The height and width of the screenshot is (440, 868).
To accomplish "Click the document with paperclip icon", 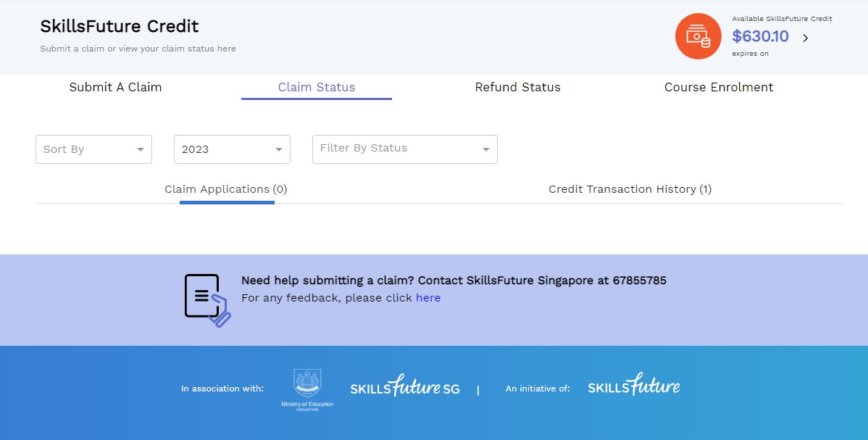I will (x=207, y=299).
